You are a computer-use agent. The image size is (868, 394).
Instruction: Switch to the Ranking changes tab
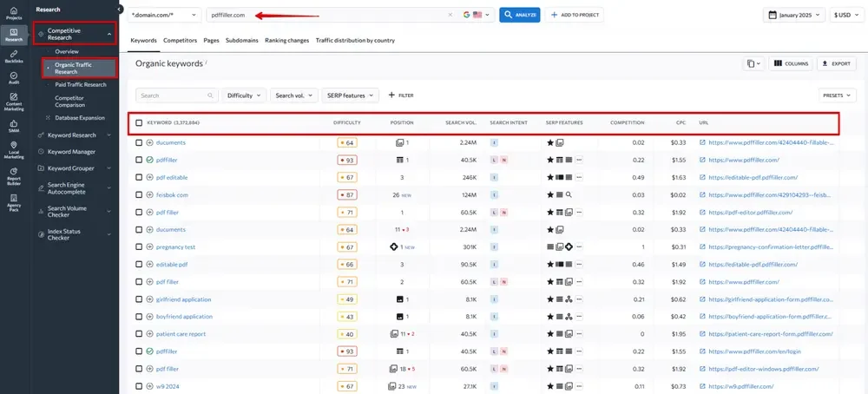click(x=286, y=41)
